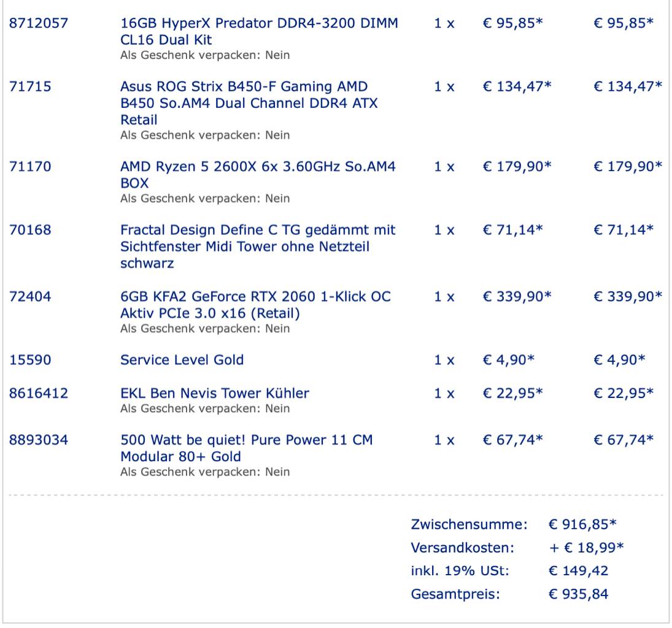The width and height of the screenshot is (672, 628).
Task: Select article number 71715
Action: (x=30, y=86)
